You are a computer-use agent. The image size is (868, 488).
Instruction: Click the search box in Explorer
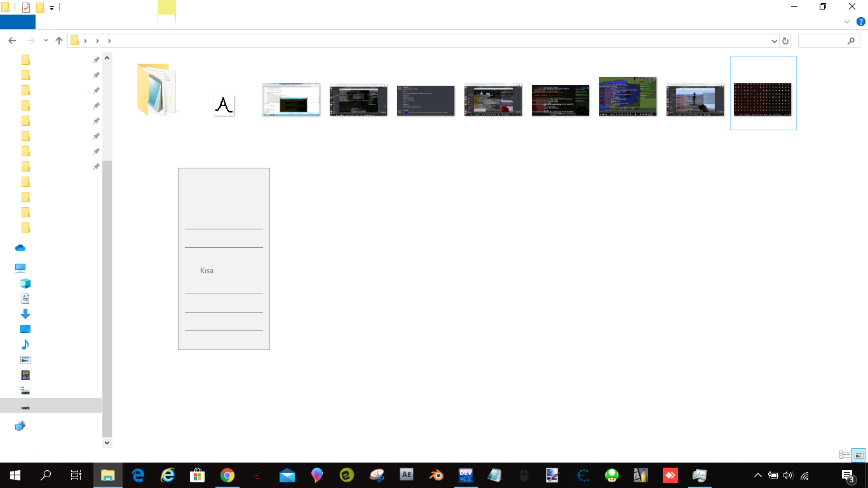point(829,41)
